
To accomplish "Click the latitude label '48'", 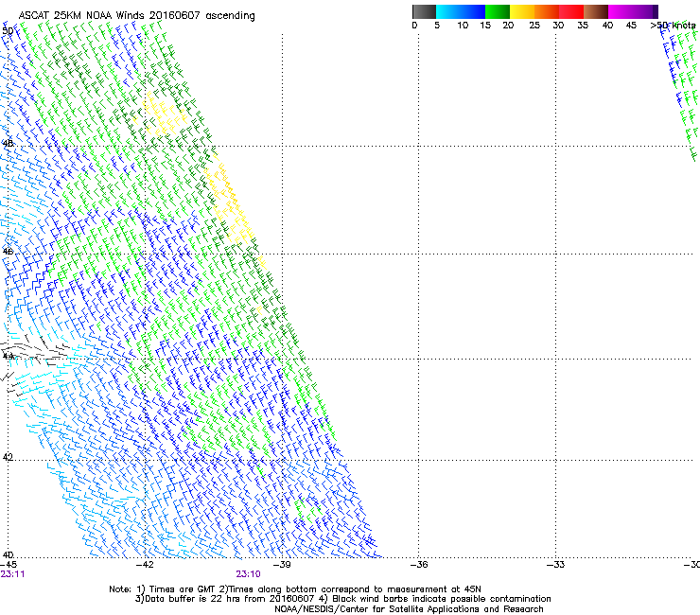I will 8,144.
